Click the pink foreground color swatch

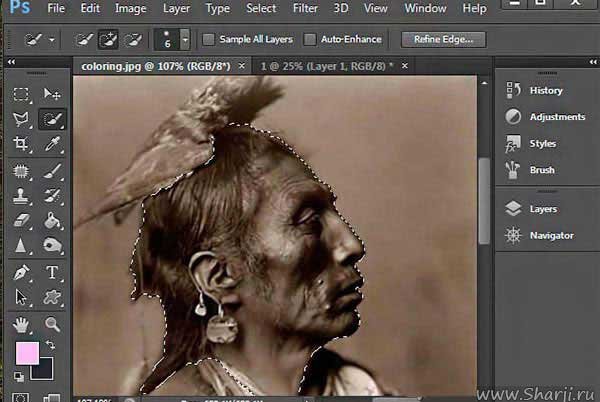(27, 353)
